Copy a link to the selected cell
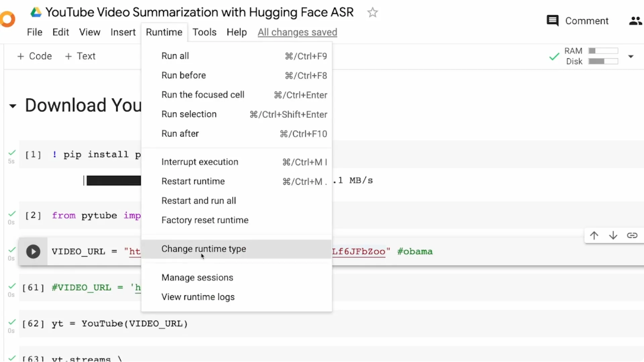Image resolution: width=644 pixels, height=362 pixels. [x=632, y=235]
